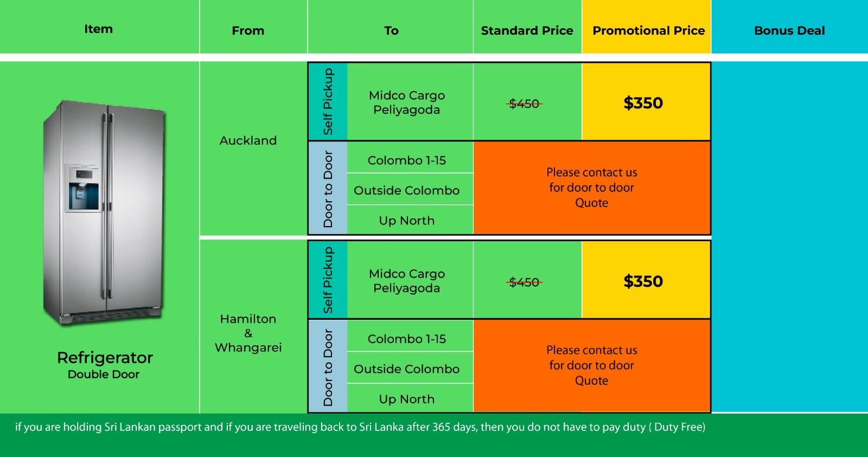
Task: Click the "Hamilton & Whangarei" origin cell
Action: pyautogui.click(x=248, y=333)
